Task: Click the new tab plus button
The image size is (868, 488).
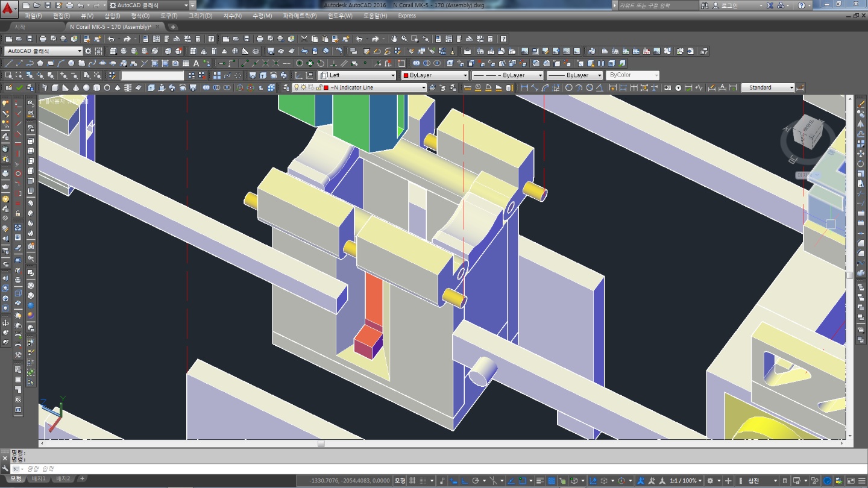Action: [x=173, y=27]
